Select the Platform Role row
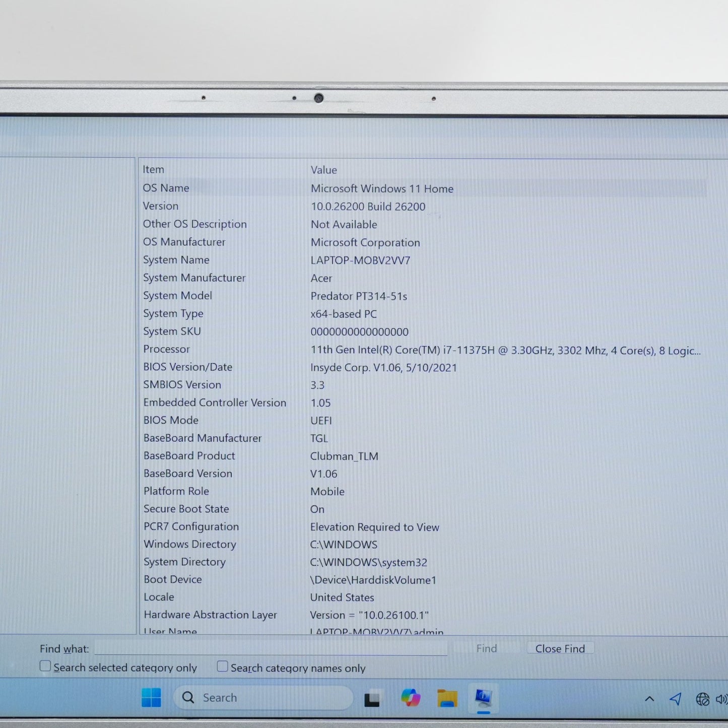Screen dimensions: 728x728 click(423, 491)
